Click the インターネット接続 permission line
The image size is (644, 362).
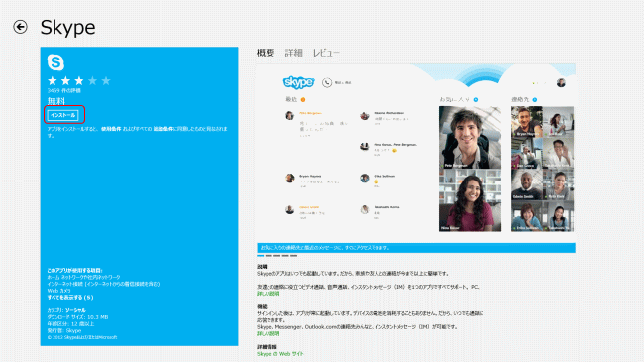[103, 284]
